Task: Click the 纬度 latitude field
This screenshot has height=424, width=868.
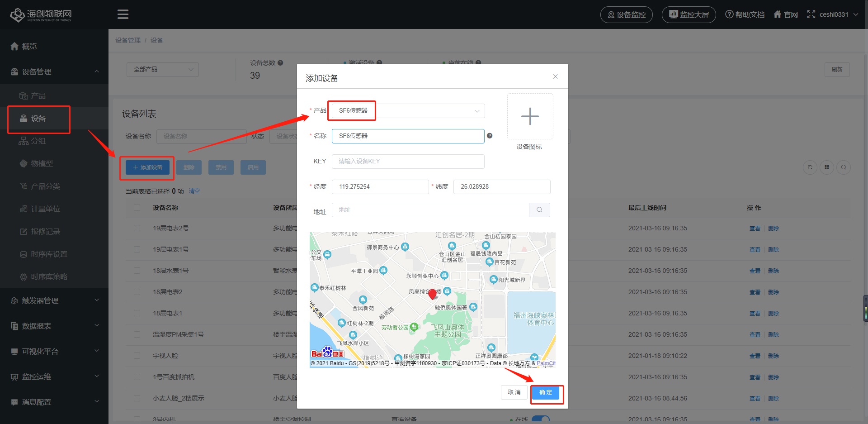Action: coord(502,187)
